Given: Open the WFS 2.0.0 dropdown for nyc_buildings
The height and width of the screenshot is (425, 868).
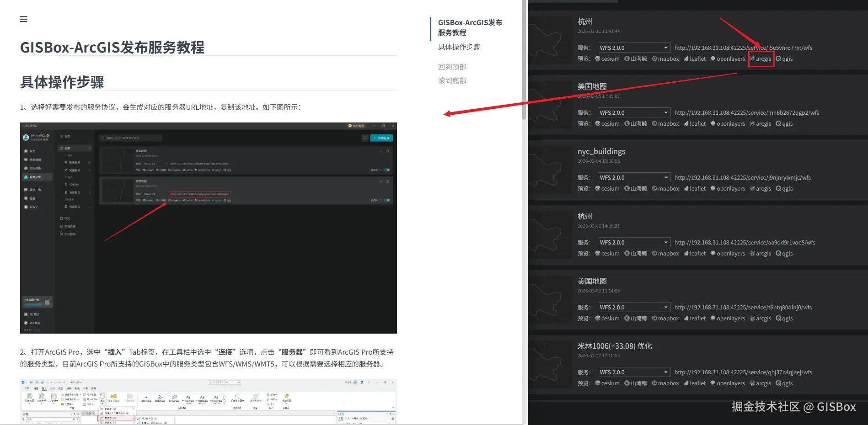Looking at the screenshot, I should (634, 177).
